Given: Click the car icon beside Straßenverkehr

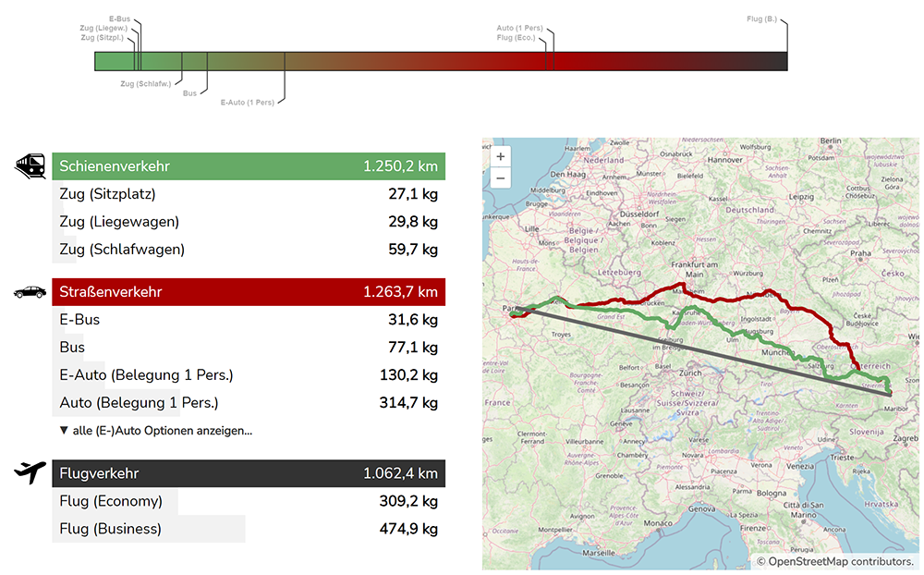Looking at the screenshot, I should (x=30, y=292).
